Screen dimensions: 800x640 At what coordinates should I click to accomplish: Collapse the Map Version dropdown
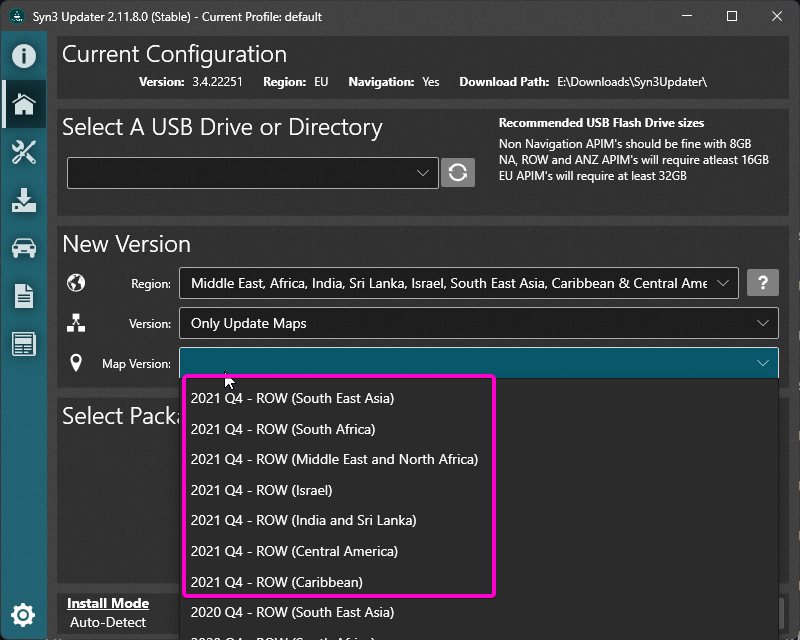point(479,363)
